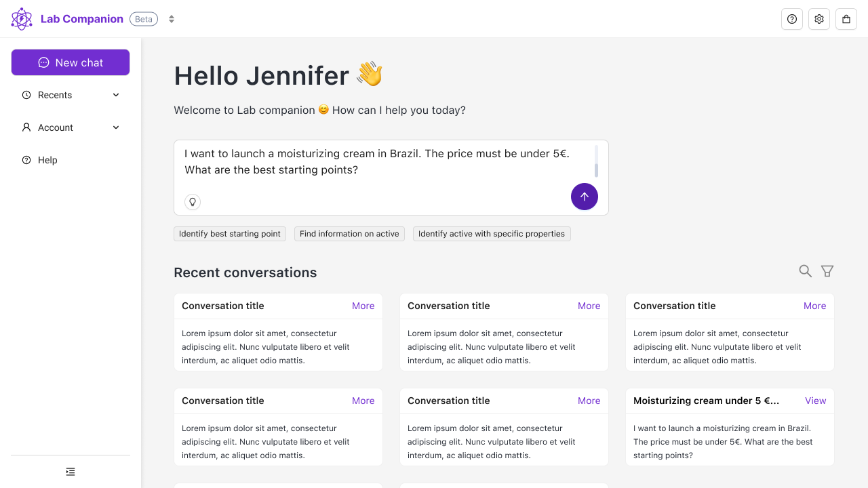Open Help via the question mark icon
Image resolution: width=868 pixels, height=488 pixels.
(x=792, y=19)
